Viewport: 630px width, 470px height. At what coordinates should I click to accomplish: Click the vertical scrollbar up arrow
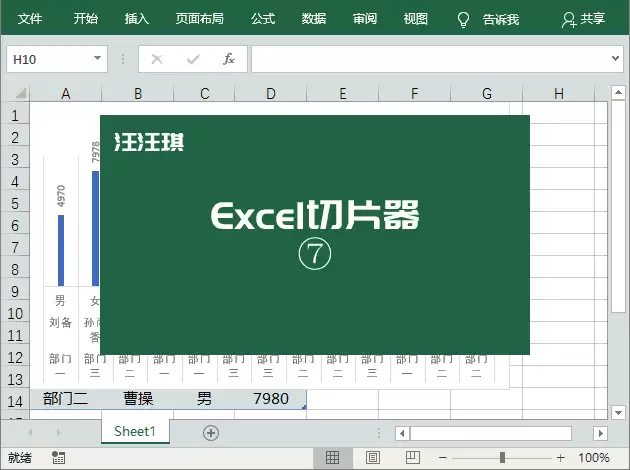(x=618, y=93)
